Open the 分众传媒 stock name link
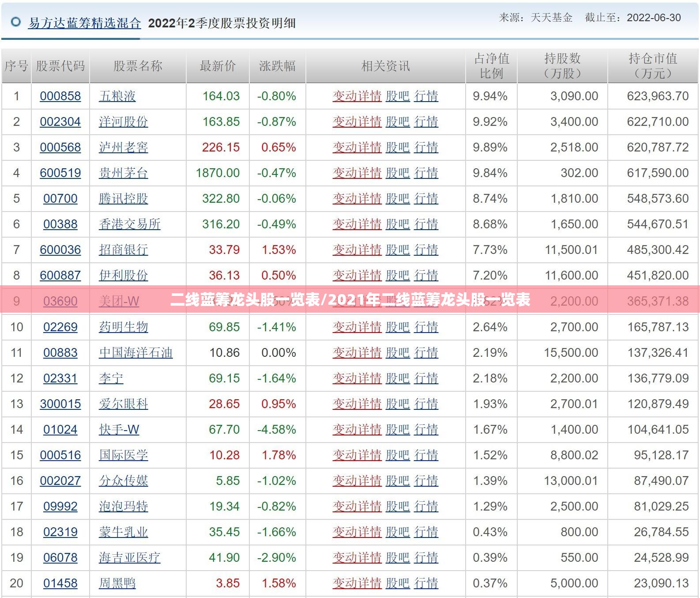700x598 pixels. 124,481
